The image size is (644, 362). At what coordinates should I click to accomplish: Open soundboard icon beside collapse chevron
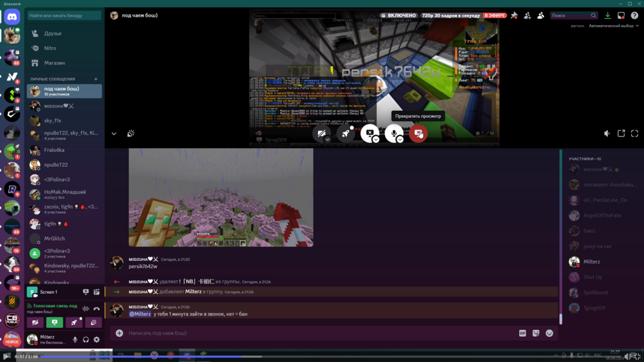click(x=131, y=133)
